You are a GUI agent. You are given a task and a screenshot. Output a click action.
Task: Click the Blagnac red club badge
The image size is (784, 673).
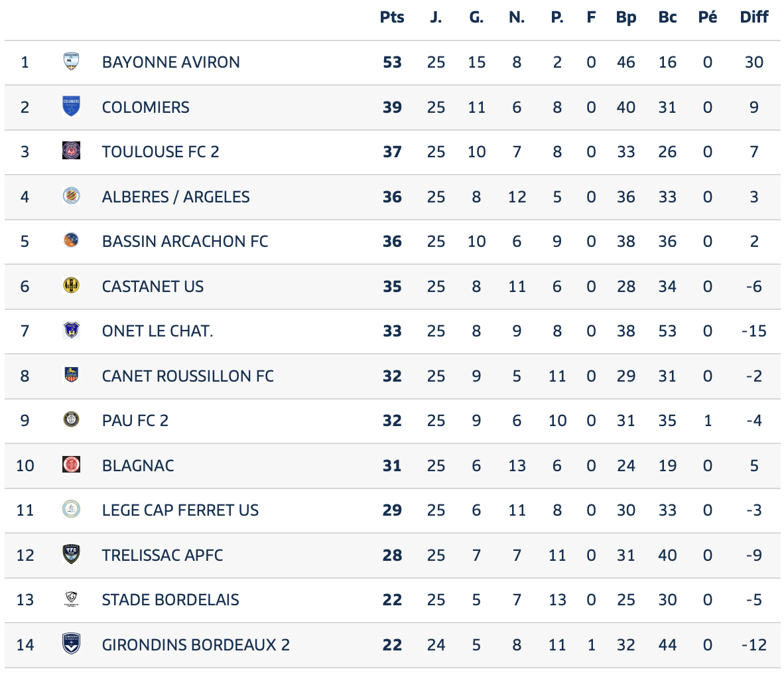tap(71, 465)
